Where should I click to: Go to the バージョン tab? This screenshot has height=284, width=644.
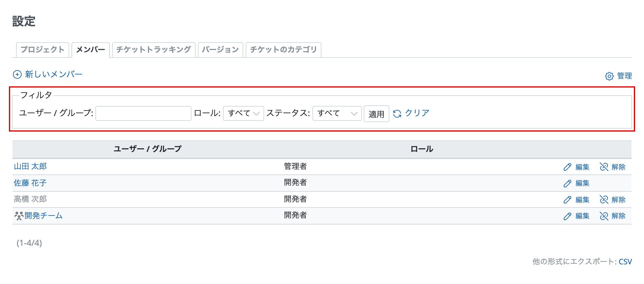(x=221, y=50)
